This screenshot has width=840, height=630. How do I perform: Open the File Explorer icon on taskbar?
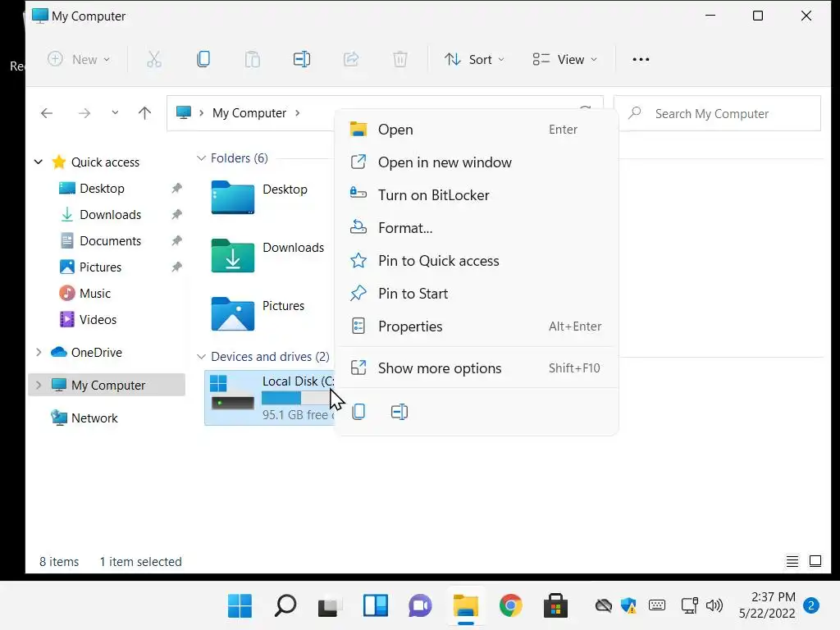point(466,606)
